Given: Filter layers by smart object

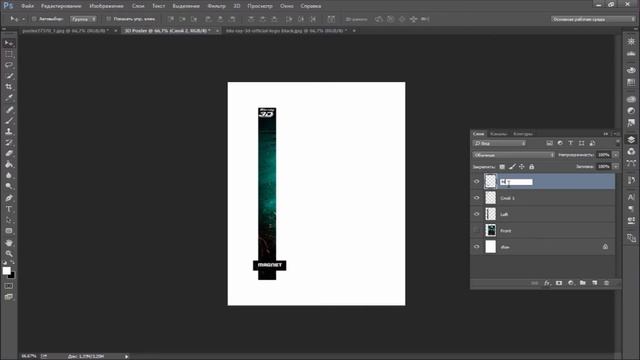Looking at the screenshot, I should click(x=592, y=143).
